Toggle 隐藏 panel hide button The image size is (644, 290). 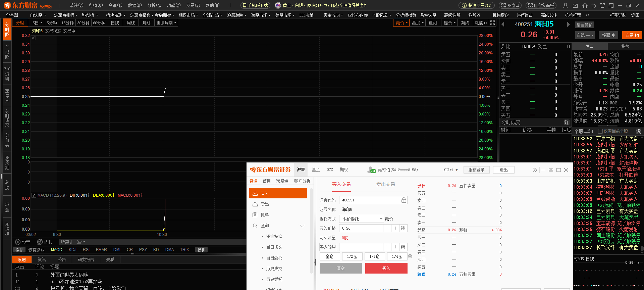coord(481,23)
